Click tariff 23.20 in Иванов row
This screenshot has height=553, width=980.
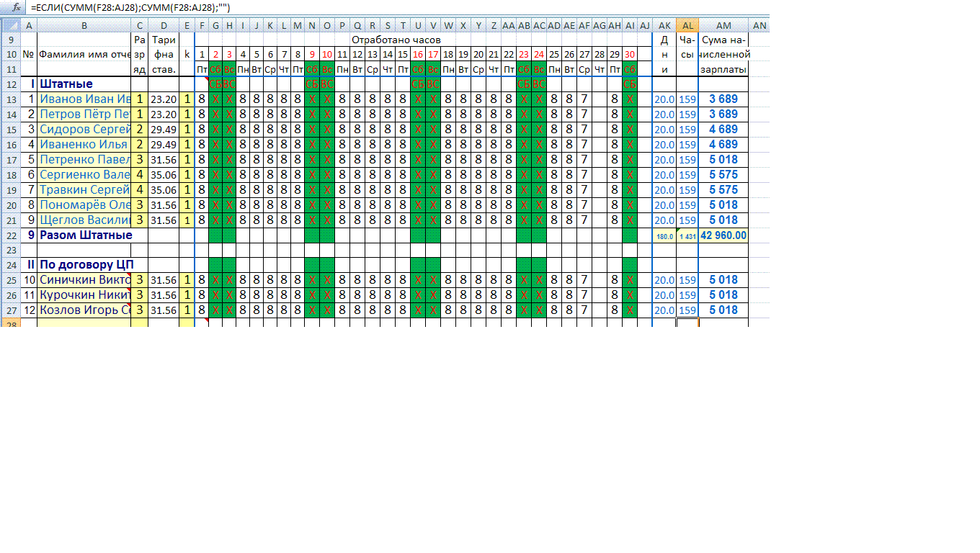pos(164,99)
